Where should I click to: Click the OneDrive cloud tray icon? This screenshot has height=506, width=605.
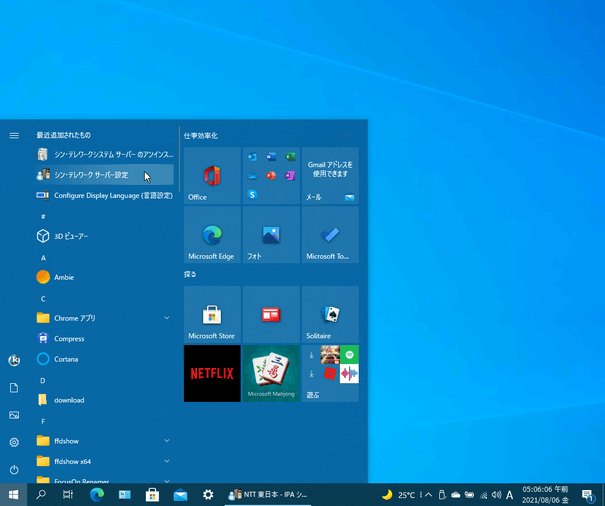pos(456,495)
